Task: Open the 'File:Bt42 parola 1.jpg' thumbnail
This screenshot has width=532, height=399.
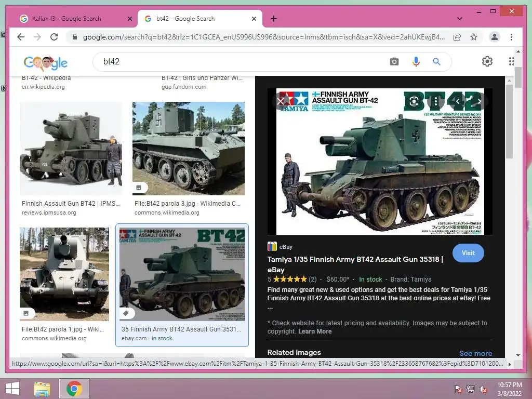Action: point(64,274)
